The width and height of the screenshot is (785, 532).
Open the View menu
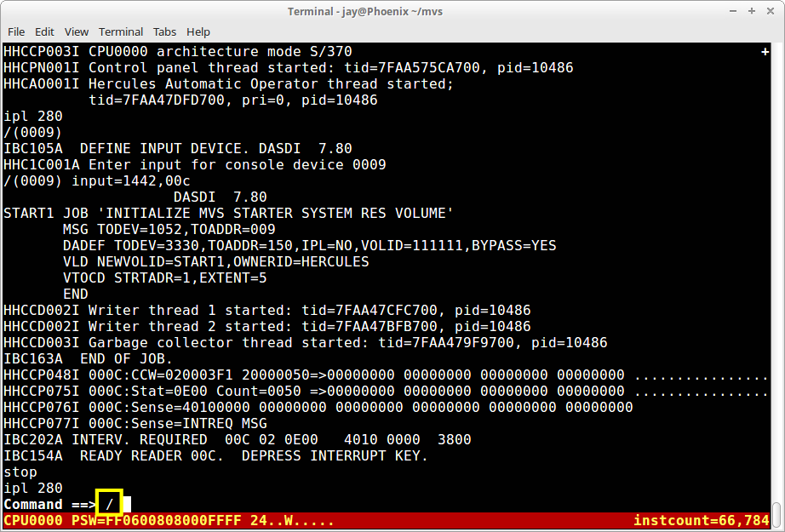pos(76,32)
